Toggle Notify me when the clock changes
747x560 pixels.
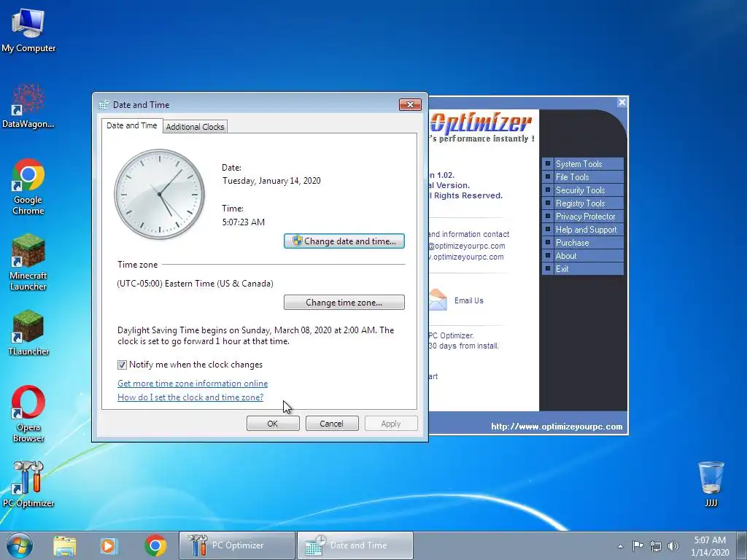(122, 365)
